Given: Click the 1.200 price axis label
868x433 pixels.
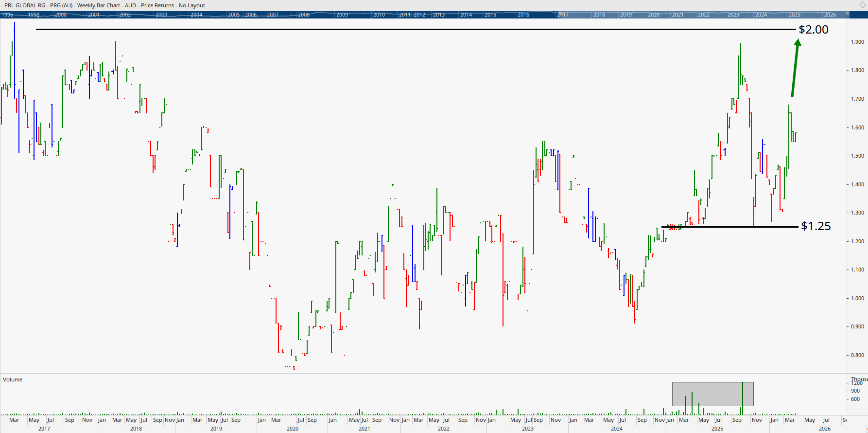Looking at the screenshot, I should 857,241.
